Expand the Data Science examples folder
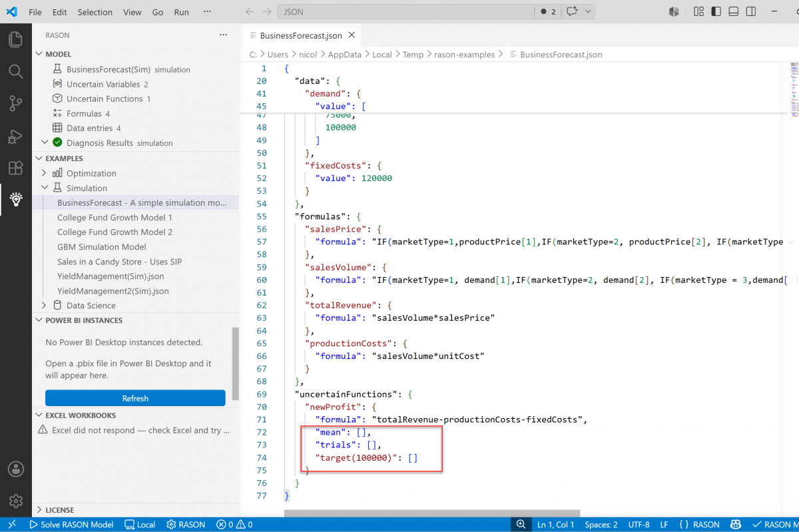This screenshot has height=532, width=799. (x=45, y=306)
